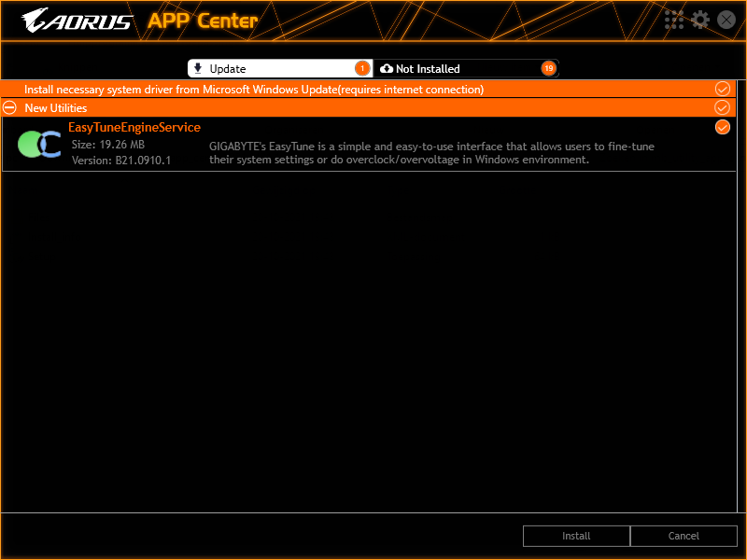
Task: Uncheck the EasyTuneEngineService checkbox
Action: 722,127
